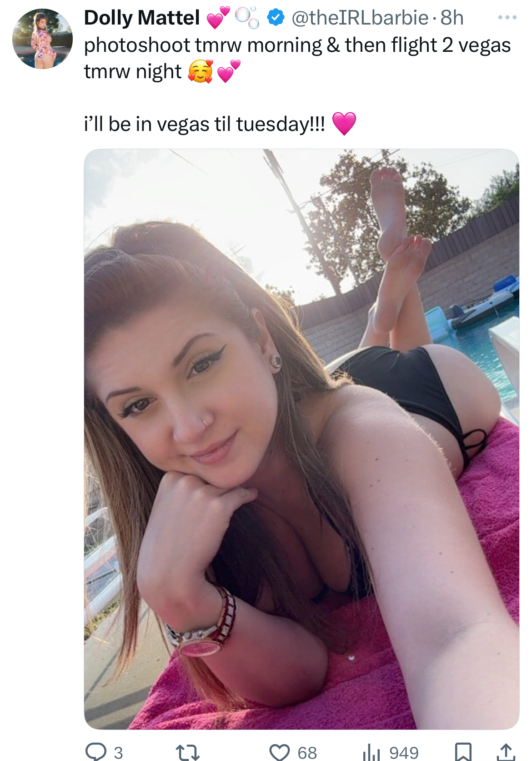Click the "i'll be in vegas til tuesday" line
The height and width of the screenshot is (761, 532).
pos(205,124)
